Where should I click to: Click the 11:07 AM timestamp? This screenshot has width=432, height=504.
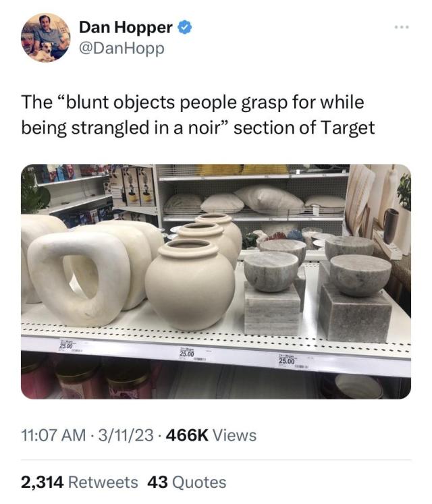[x=54, y=435]
